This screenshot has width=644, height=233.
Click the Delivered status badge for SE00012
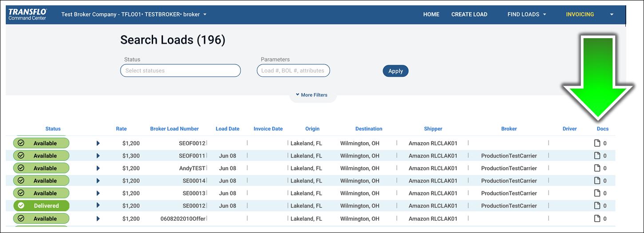click(41, 206)
